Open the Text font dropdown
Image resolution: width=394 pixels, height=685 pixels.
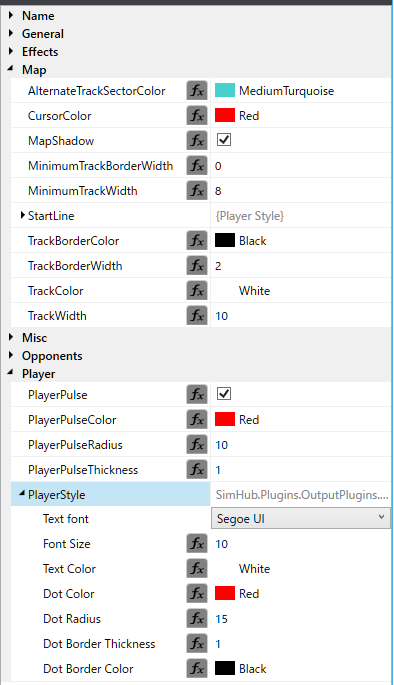pyautogui.click(x=301, y=519)
